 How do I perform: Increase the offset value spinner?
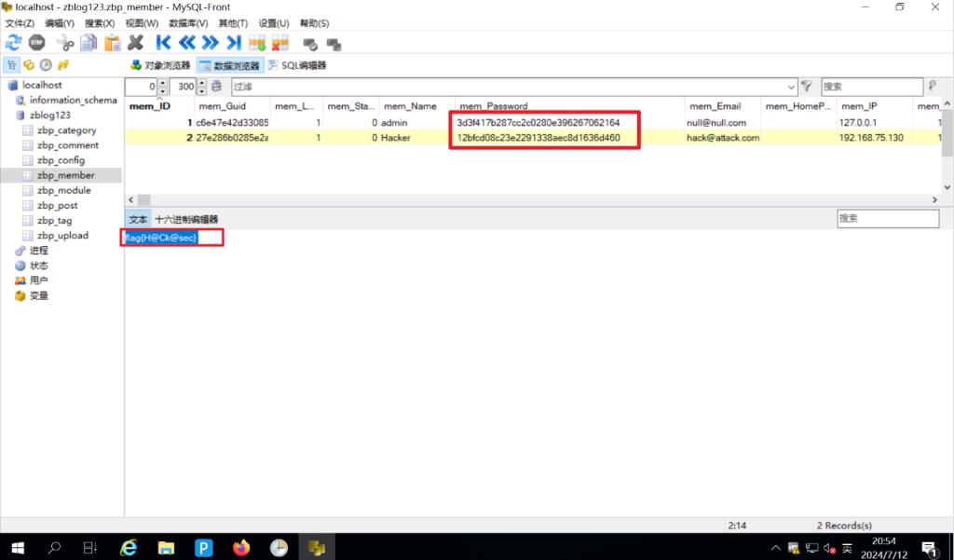click(x=163, y=82)
